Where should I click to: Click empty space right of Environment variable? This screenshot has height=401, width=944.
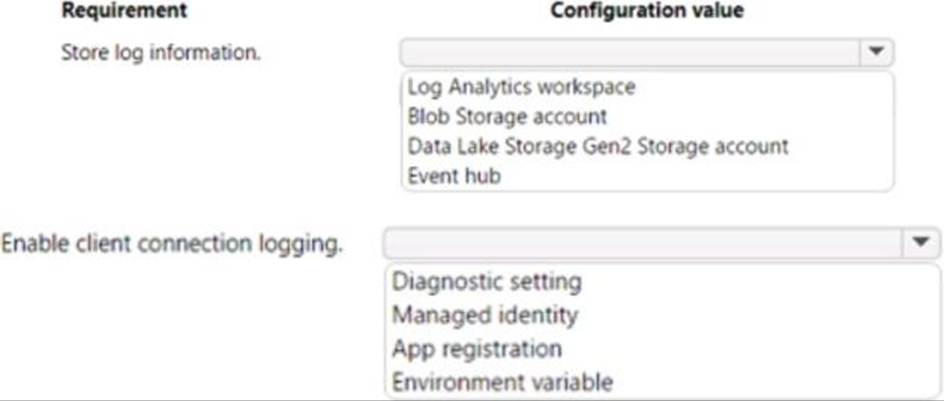click(x=780, y=382)
